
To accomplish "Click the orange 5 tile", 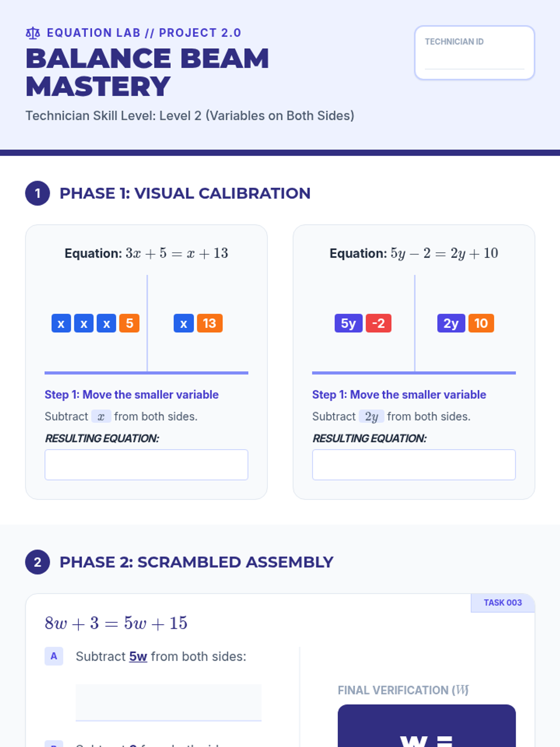I will tap(129, 323).
